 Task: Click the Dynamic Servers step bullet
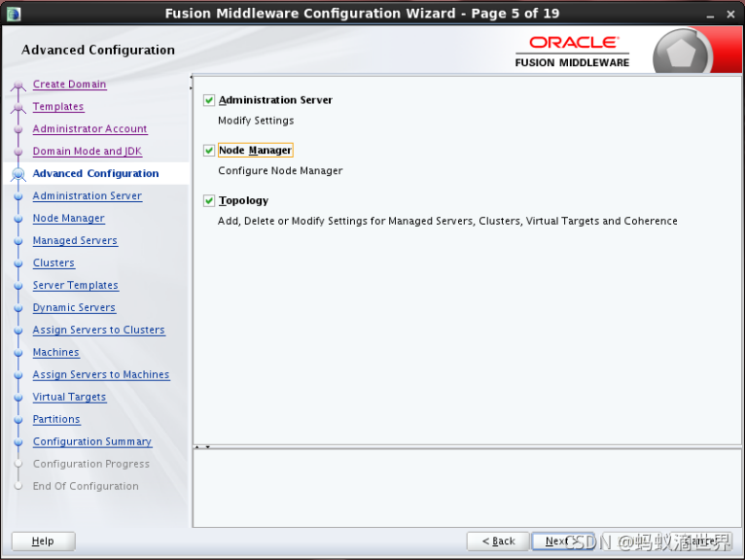18,308
